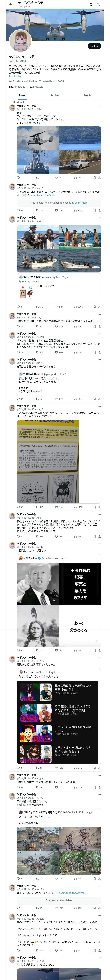Image resolution: width=110 pixels, height=980 pixels.
Task: View analytics of the pinned post
Action: 78,177
